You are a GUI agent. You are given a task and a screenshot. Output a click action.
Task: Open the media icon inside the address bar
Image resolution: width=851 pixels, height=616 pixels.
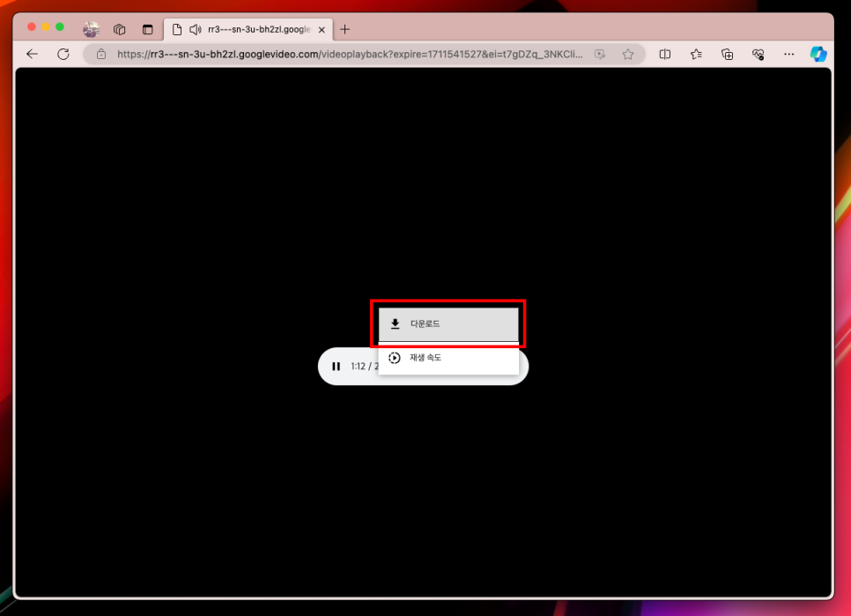(x=600, y=55)
